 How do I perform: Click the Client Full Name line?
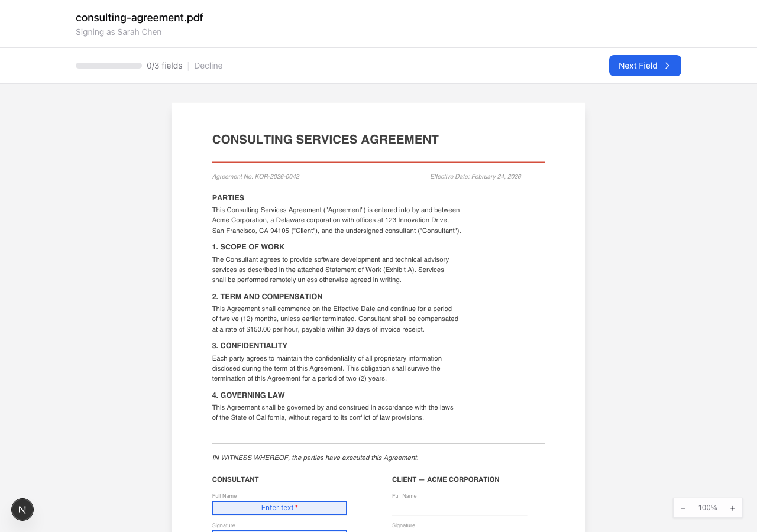pyautogui.click(x=460, y=508)
